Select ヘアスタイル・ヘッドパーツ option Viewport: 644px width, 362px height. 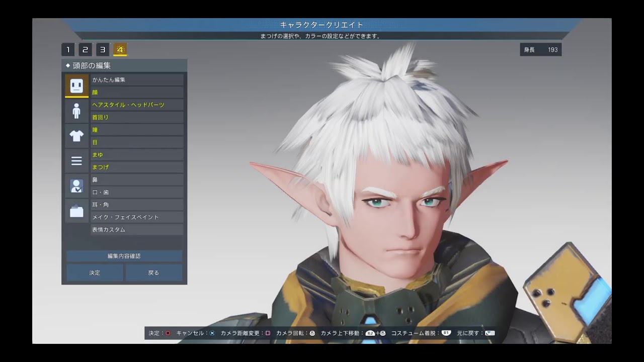point(137,105)
